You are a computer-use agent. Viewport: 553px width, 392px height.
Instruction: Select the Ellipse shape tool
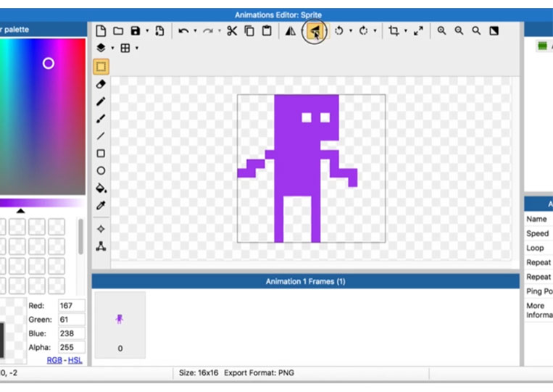(101, 170)
